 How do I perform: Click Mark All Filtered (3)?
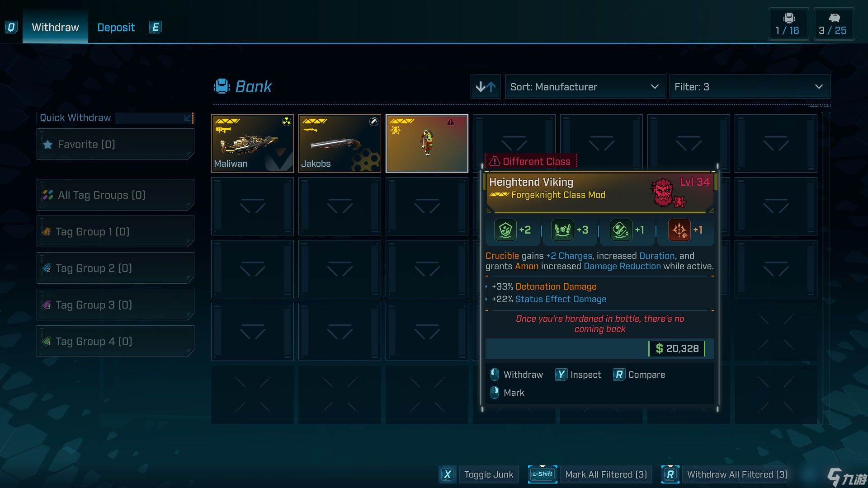coord(606,474)
